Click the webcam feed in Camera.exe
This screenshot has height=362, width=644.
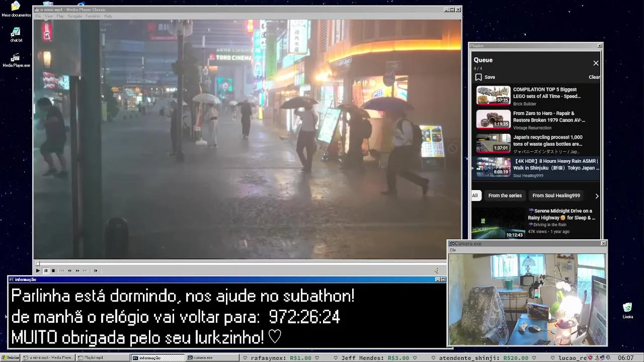click(527, 299)
